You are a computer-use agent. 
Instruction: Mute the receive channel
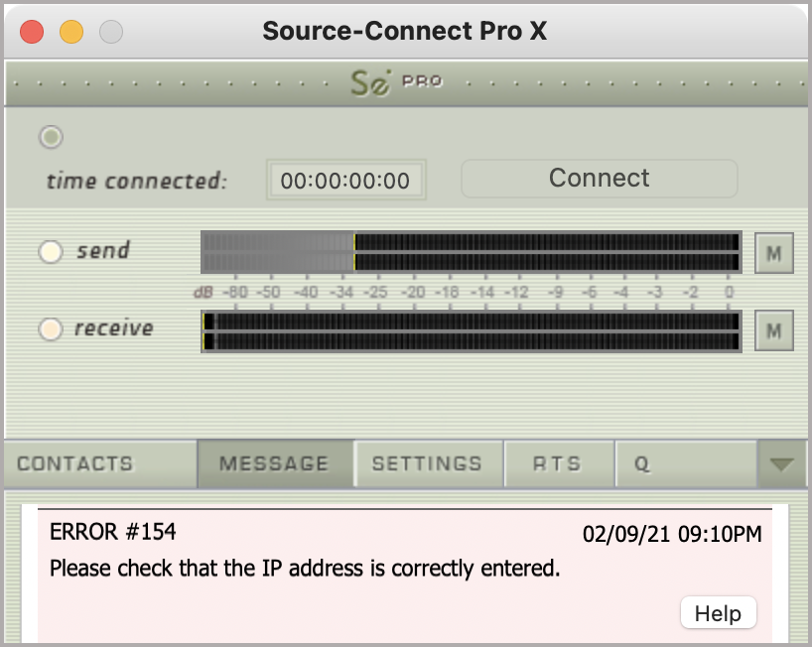click(773, 330)
